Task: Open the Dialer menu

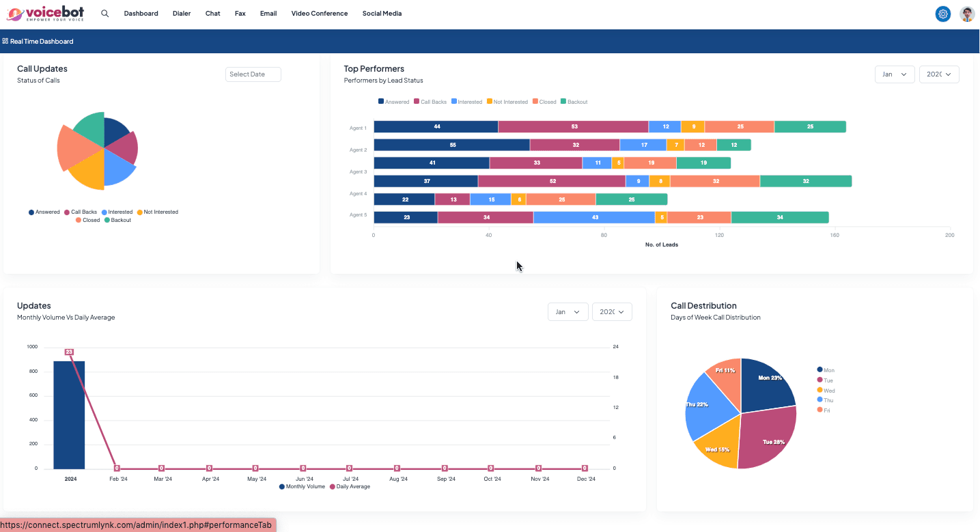Action: pos(182,14)
